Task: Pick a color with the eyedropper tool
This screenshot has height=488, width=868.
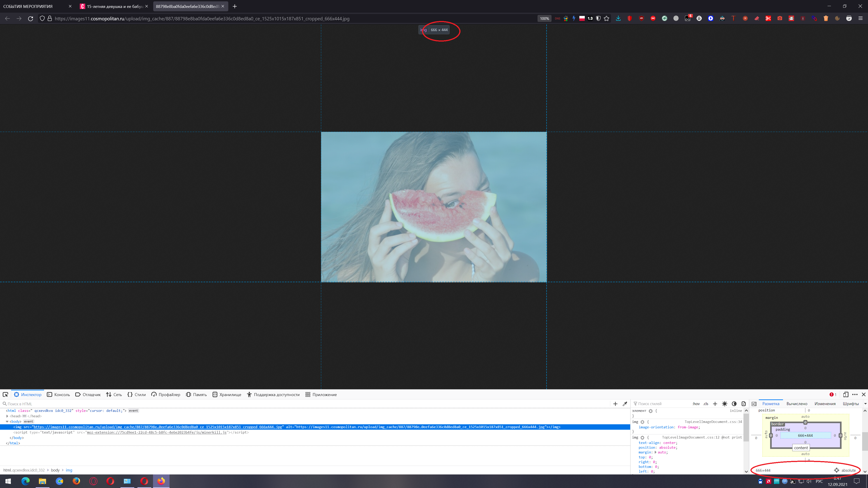Action: point(625,404)
